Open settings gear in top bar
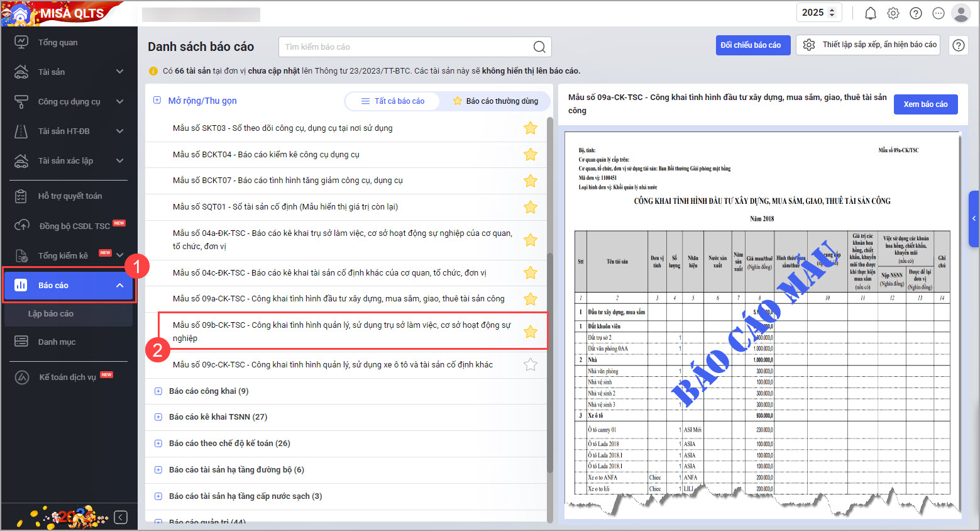Image resolution: width=980 pixels, height=531 pixels. 893,13
